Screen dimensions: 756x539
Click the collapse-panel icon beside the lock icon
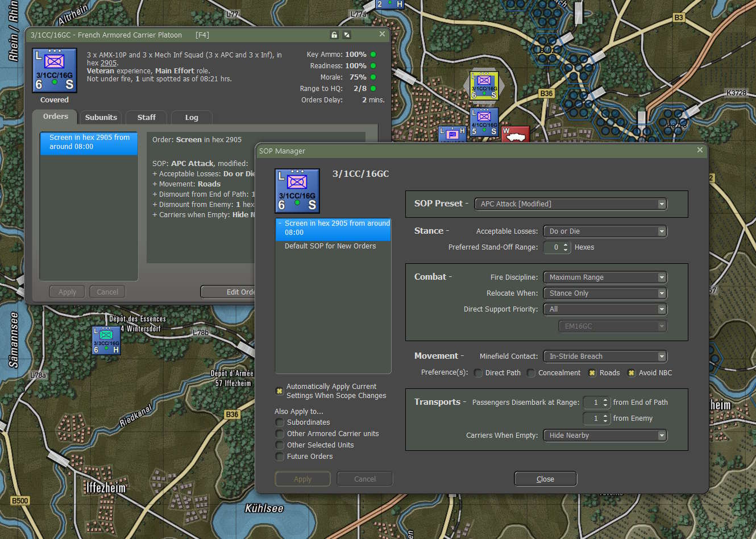point(347,35)
